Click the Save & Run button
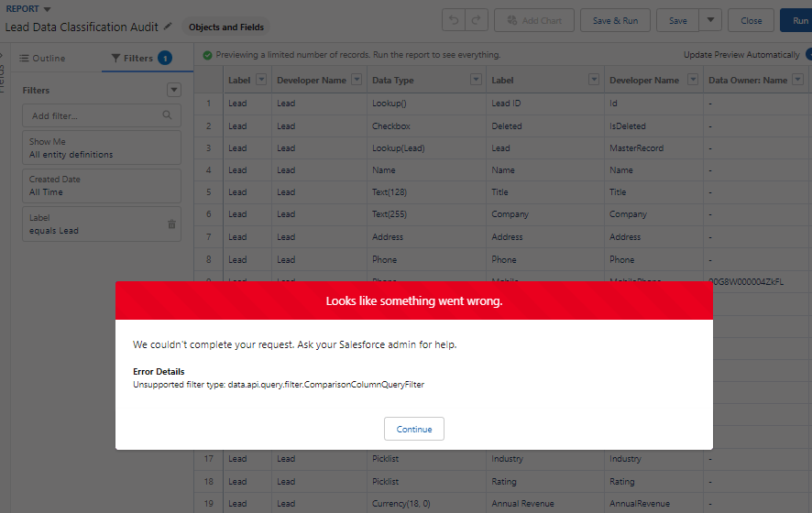 pyautogui.click(x=615, y=20)
